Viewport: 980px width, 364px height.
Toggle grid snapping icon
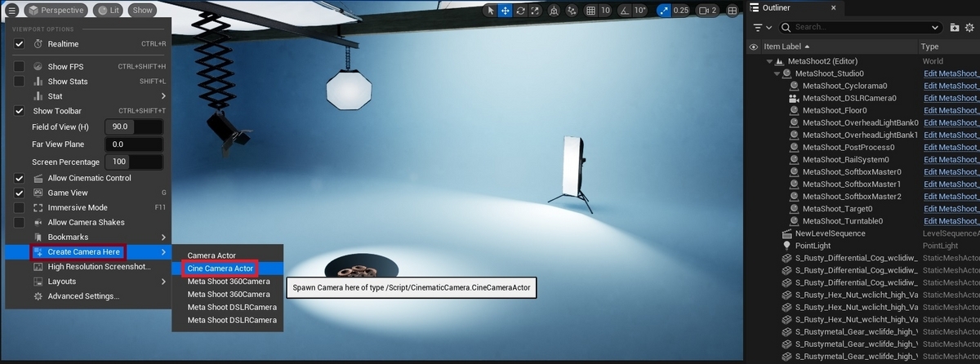click(x=591, y=11)
